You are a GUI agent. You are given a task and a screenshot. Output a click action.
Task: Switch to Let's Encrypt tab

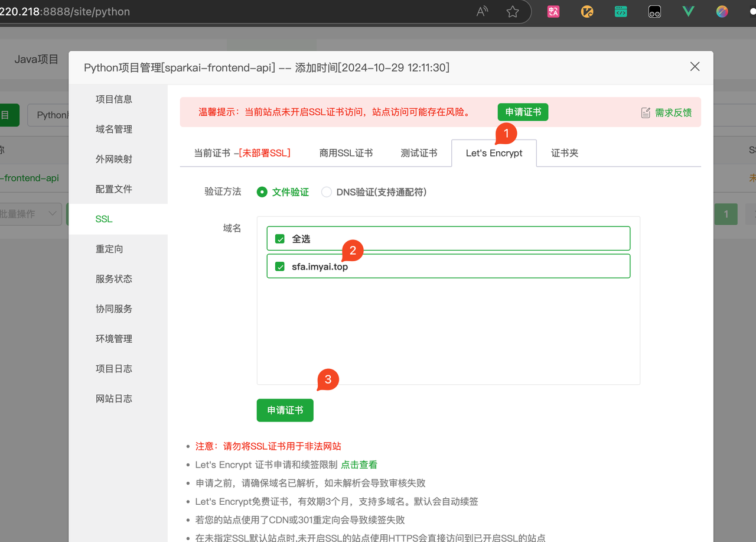494,153
